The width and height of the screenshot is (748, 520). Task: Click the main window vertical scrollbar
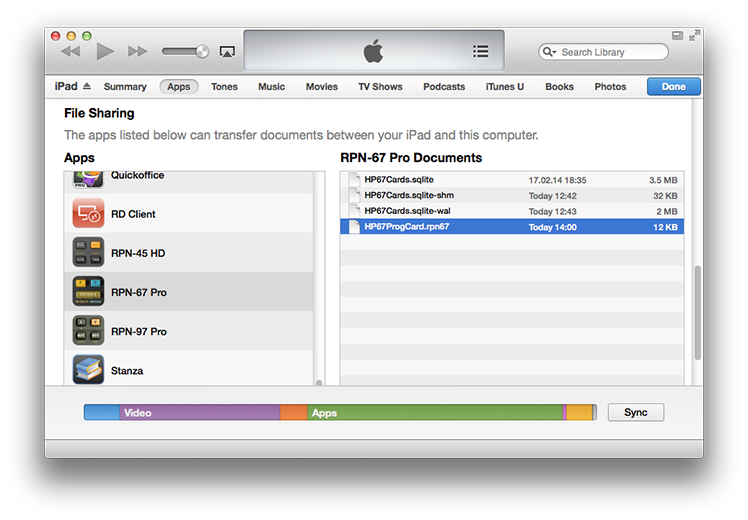tap(697, 312)
